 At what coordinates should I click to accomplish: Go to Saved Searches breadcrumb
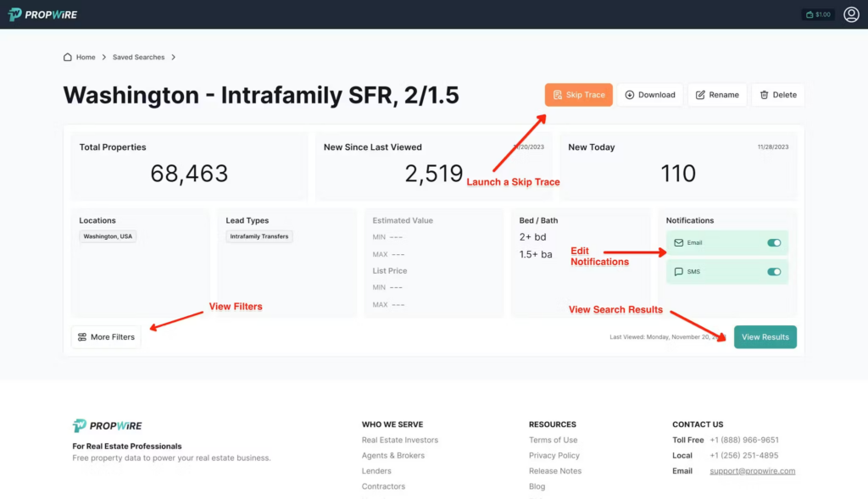(138, 57)
